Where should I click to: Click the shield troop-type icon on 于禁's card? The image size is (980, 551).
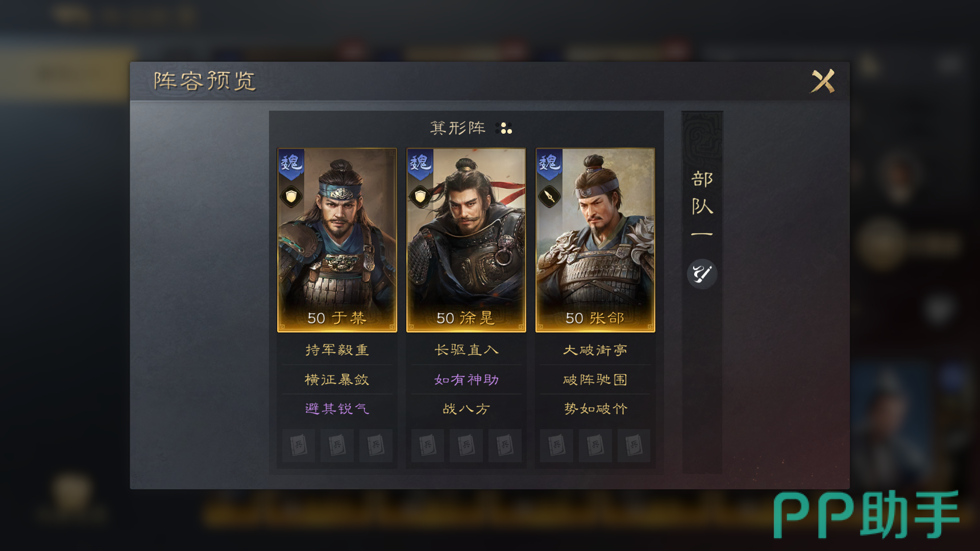pyautogui.click(x=291, y=196)
